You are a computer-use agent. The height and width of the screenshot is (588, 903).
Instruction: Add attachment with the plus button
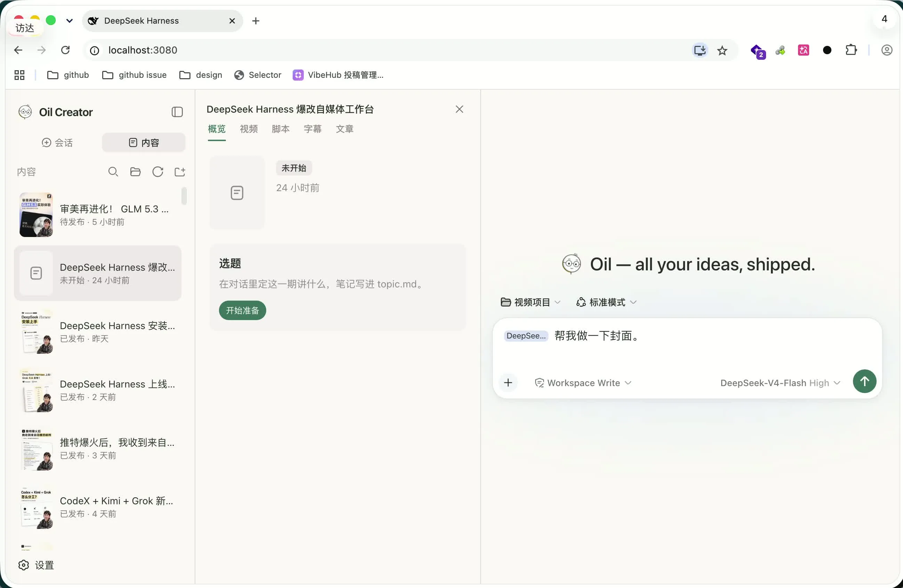point(508,382)
